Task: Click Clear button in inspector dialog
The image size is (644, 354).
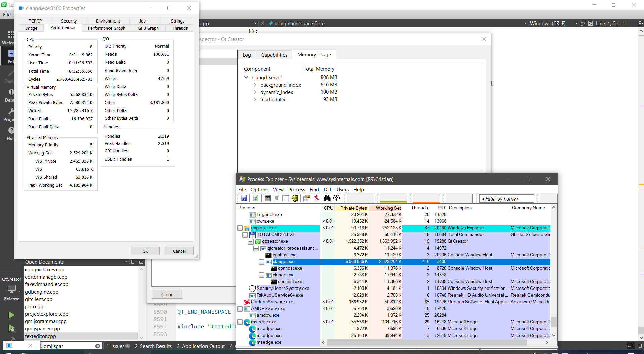Action: 167,294
